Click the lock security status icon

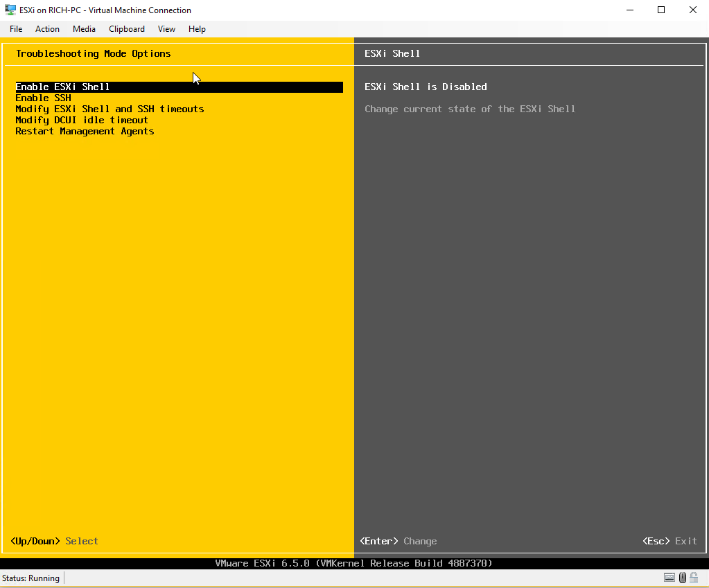point(694,578)
